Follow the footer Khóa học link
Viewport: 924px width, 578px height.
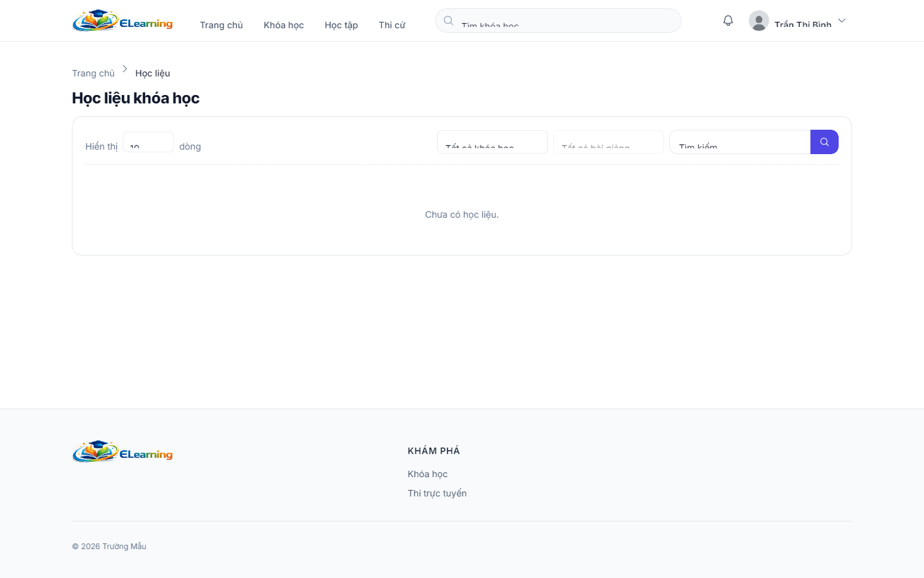tap(427, 474)
